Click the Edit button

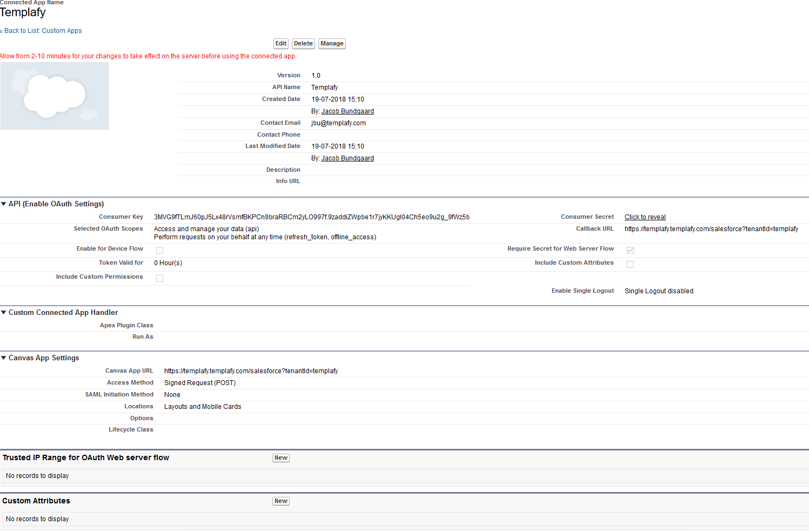click(281, 44)
